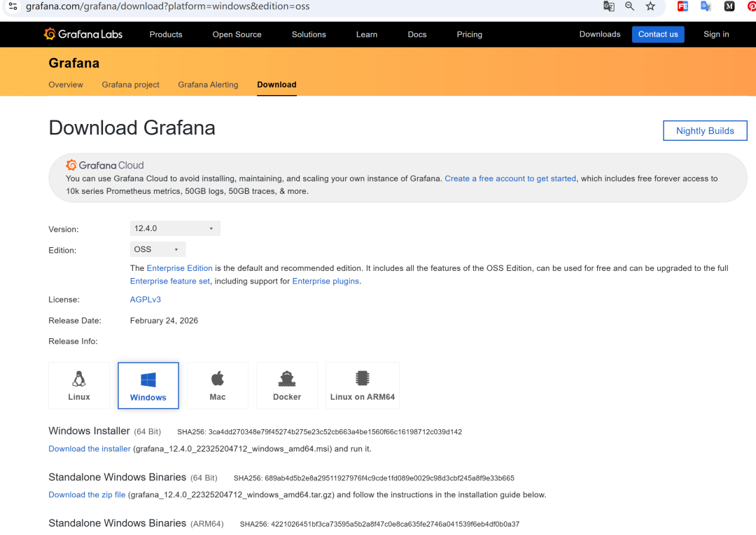
Task: Select the Mac platform tile
Action: click(x=218, y=385)
